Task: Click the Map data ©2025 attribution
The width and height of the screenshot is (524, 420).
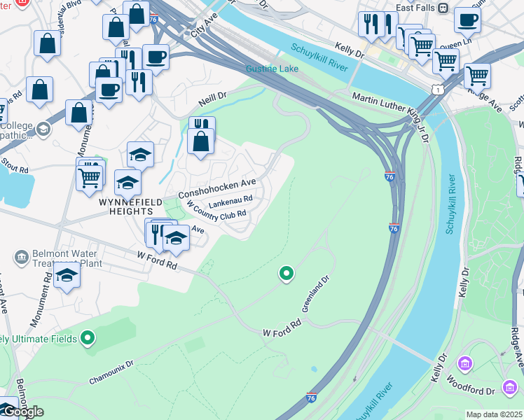Action: [x=494, y=414]
